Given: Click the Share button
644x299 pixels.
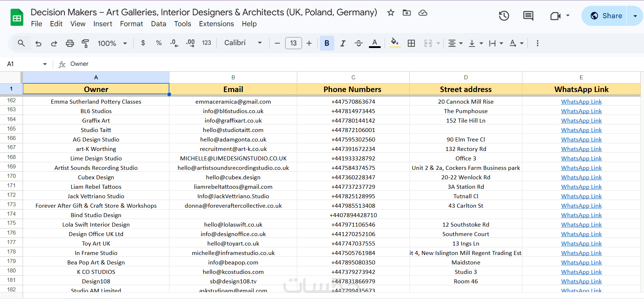Looking at the screenshot, I should click(604, 16).
